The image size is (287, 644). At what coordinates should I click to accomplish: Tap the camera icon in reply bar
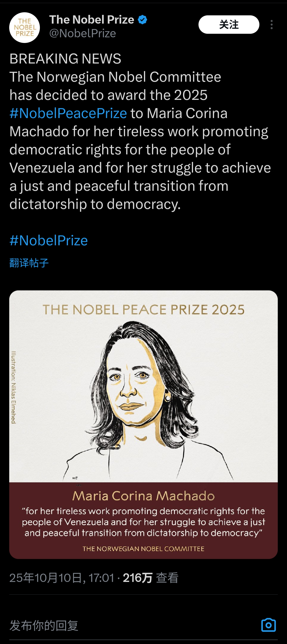click(269, 625)
